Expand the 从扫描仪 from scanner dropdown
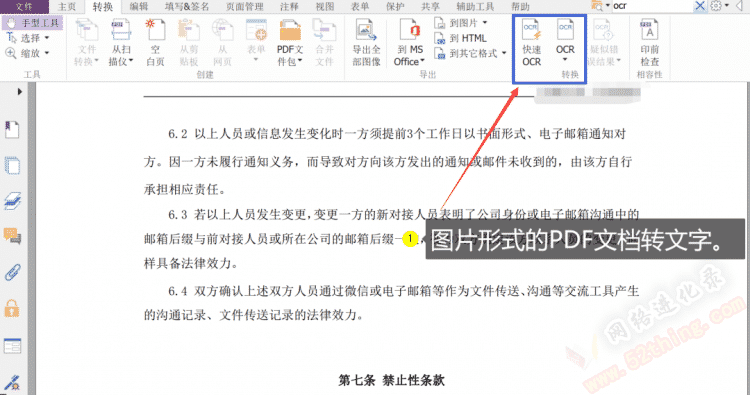Viewport: 750px width, 395px height. tap(131, 61)
